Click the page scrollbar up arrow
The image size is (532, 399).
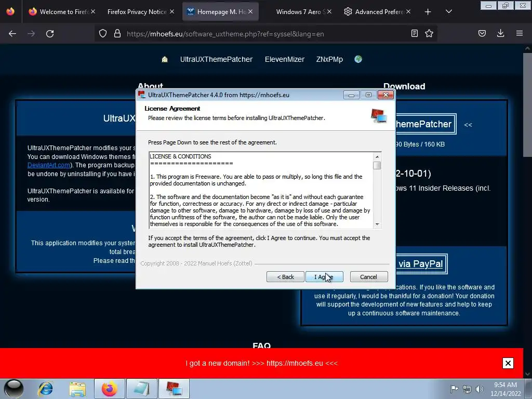(528, 48)
